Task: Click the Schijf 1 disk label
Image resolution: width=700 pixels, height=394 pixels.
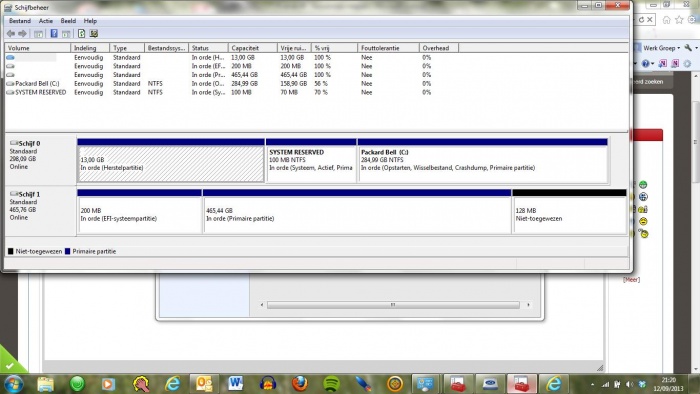Action: [x=40, y=212]
